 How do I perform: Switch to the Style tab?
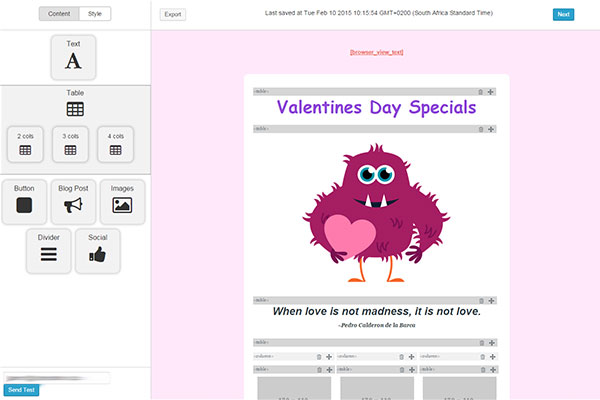(x=95, y=14)
